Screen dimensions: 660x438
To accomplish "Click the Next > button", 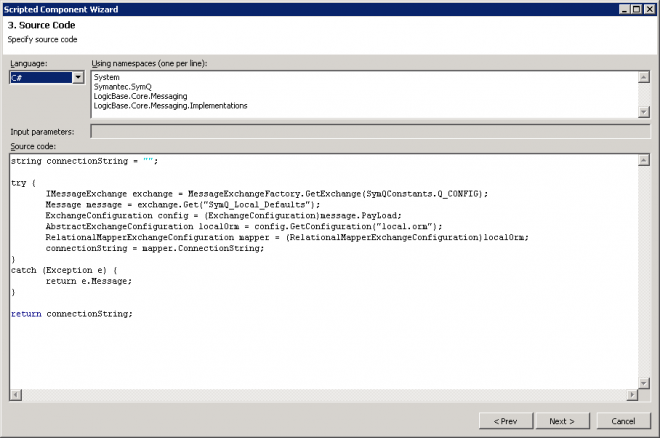I will coord(562,421).
